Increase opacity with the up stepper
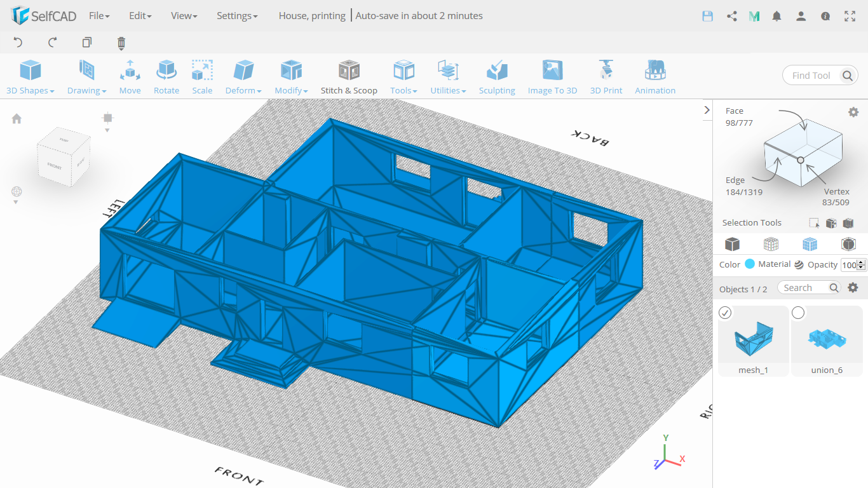This screenshot has width=868, height=488. [x=862, y=262]
